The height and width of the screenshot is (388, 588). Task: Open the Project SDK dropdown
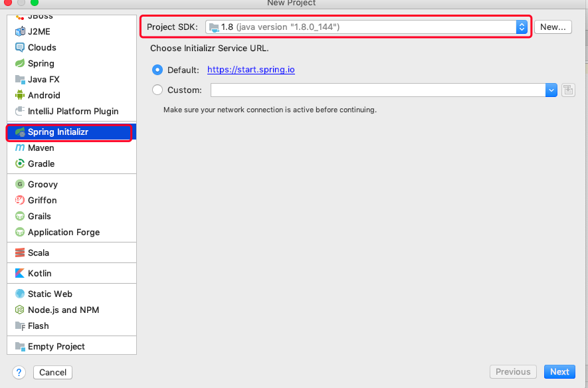[521, 27]
